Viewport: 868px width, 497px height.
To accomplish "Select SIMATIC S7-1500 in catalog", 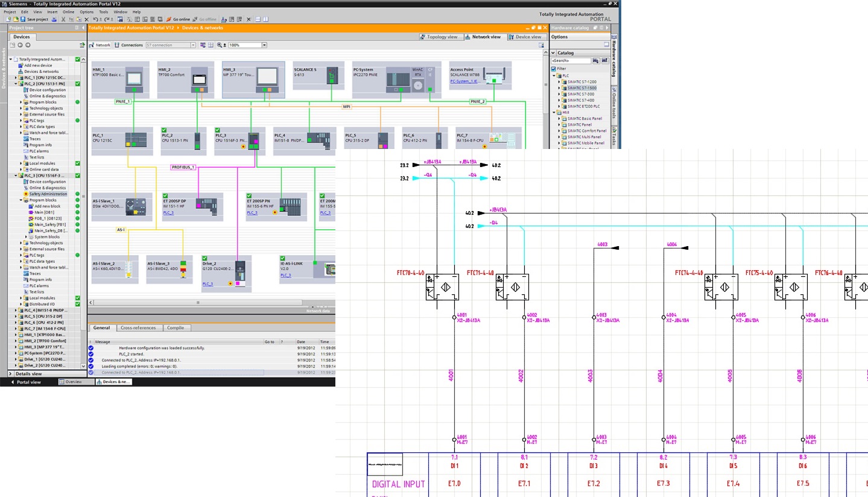I will (582, 88).
